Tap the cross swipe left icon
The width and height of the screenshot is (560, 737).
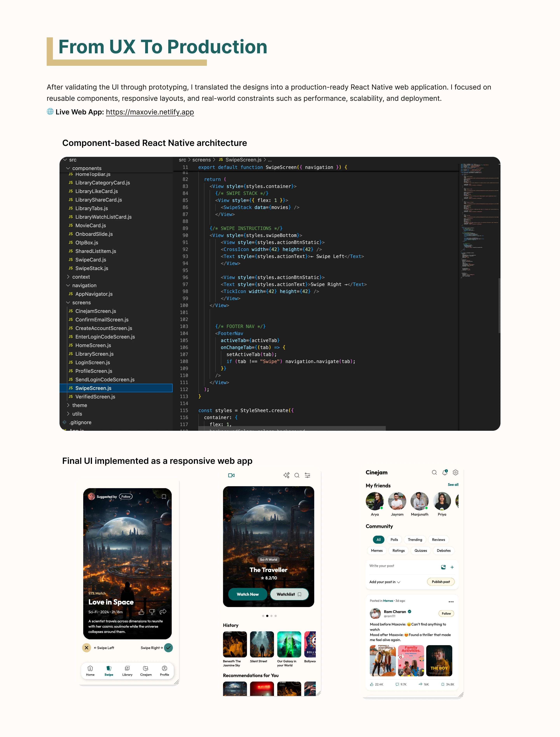[86, 648]
